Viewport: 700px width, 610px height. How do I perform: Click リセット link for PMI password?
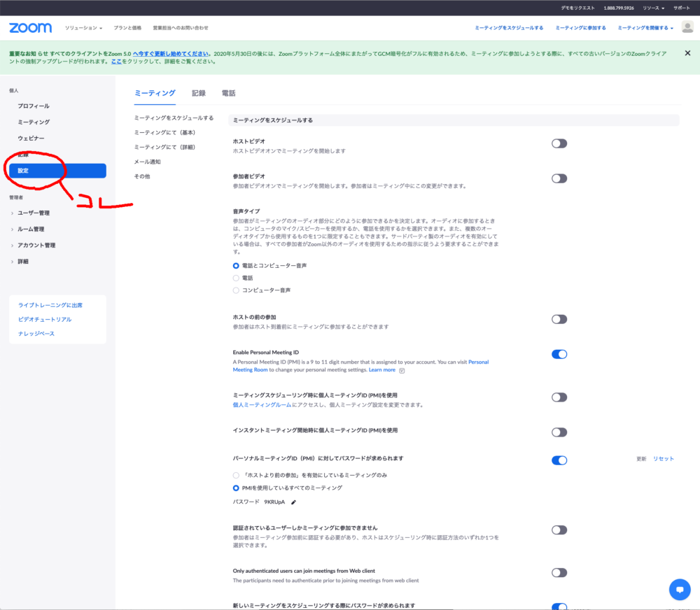[664, 459]
